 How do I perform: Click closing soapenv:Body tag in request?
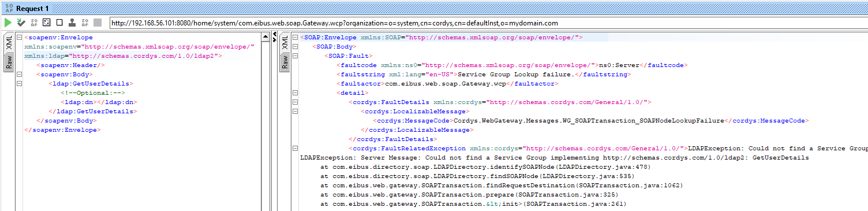tap(66, 121)
